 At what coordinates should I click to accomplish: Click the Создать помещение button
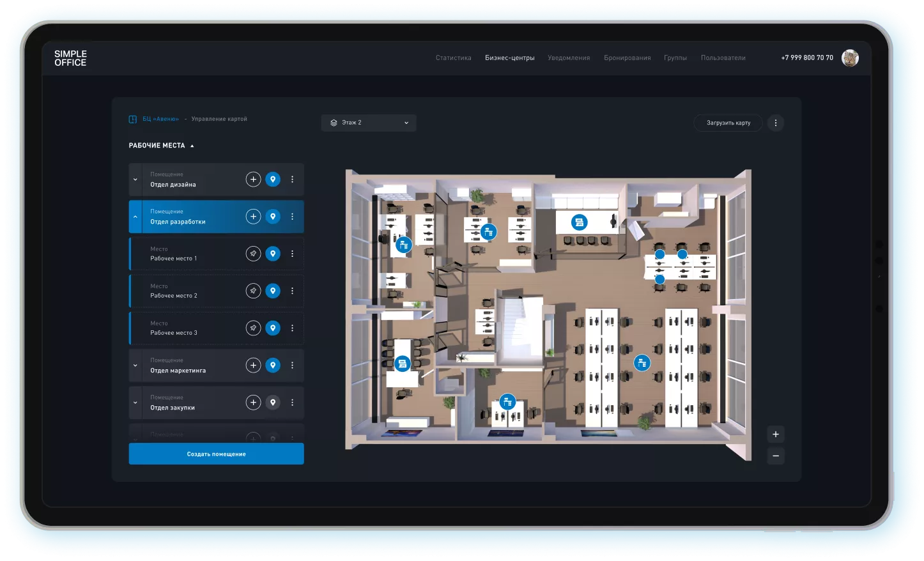(x=216, y=454)
